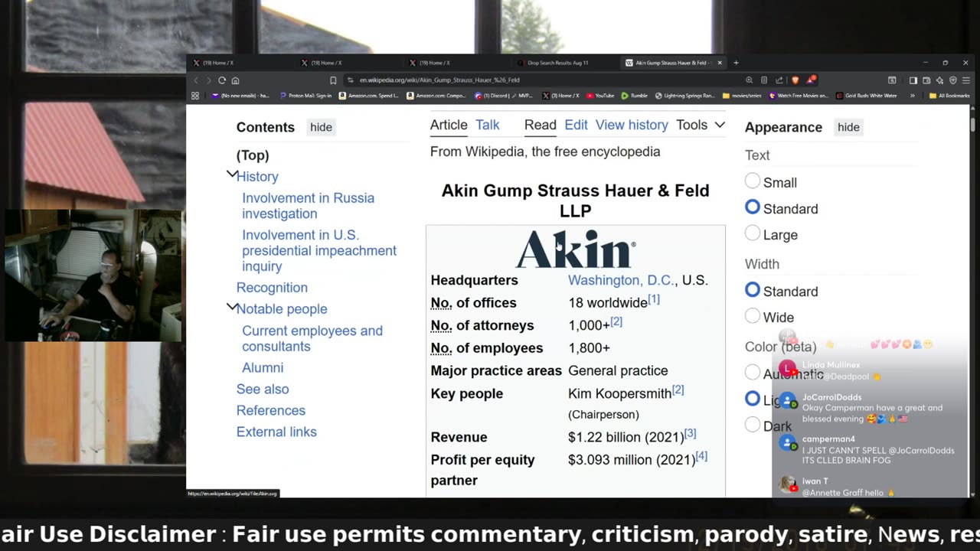Open citation [3] next to Revenue

pyautogui.click(x=690, y=433)
